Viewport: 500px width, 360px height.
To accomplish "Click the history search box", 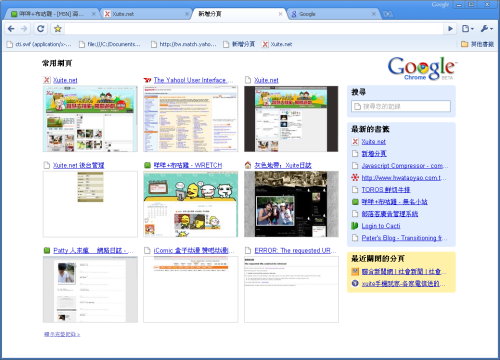I will (401, 106).
